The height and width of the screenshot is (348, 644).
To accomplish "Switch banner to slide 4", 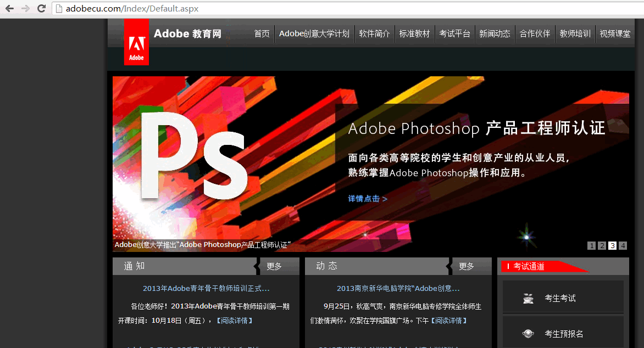I will [623, 245].
